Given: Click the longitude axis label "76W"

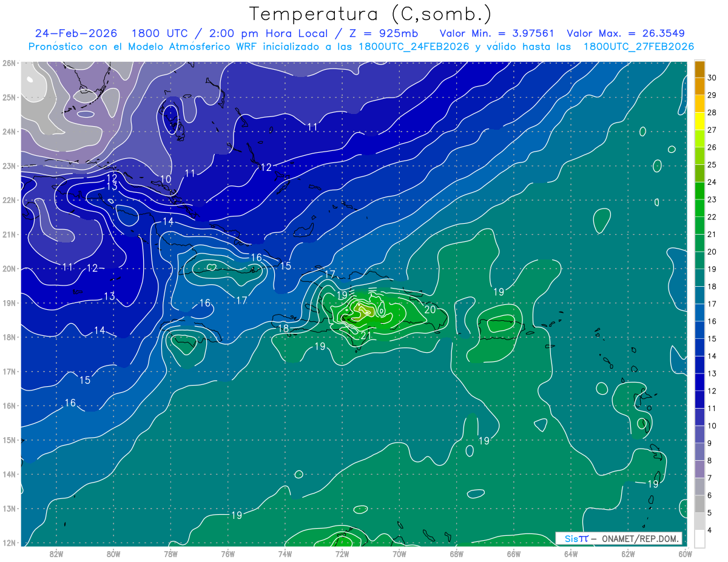Looking at the screenshot, I should [227, 554].
